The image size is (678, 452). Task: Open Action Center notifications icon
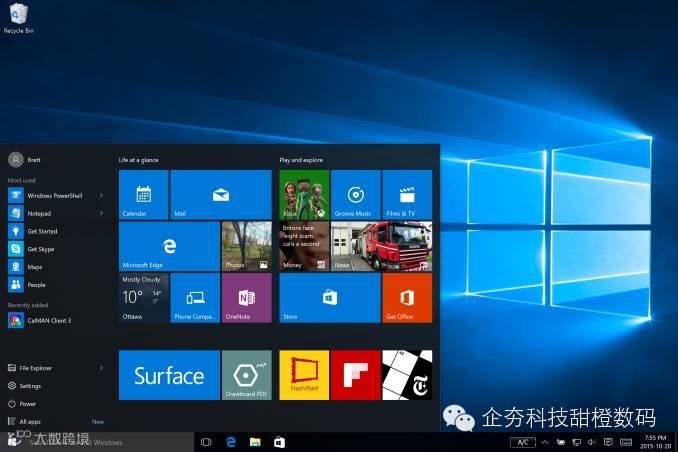click(x=608, y=442)
